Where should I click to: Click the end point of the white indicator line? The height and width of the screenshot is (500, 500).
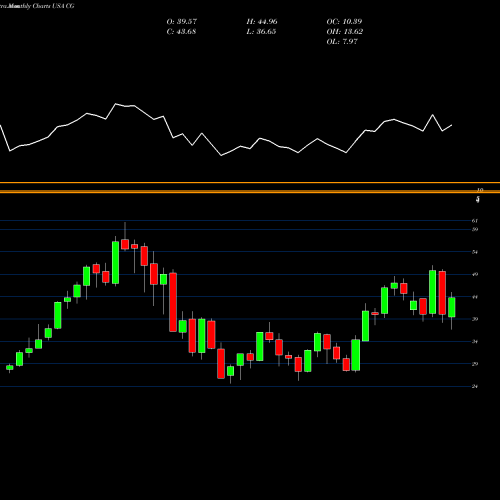[x=452, y=125]
